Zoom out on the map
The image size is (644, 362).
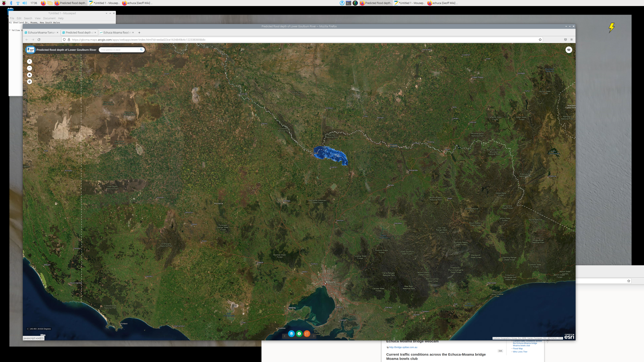30,68
